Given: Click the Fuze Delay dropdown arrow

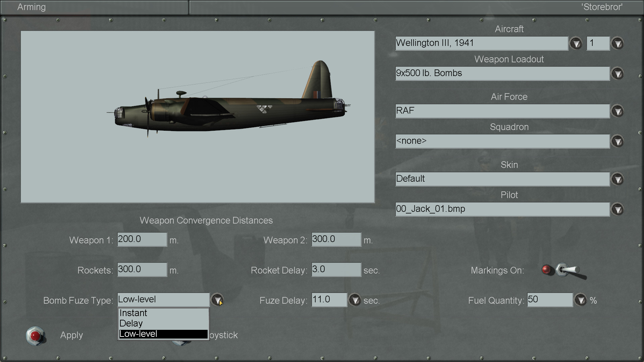Looking at the screenshot, I should pos(355,300).
